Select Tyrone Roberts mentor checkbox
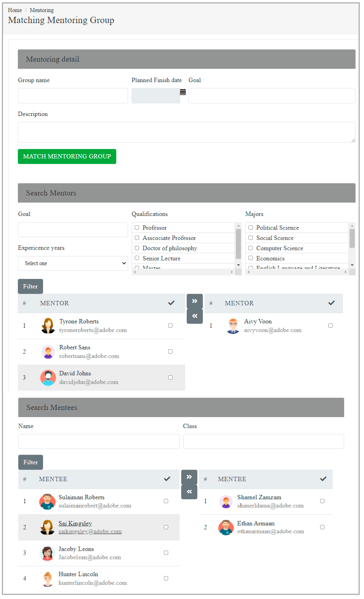Image resolution: width=364 pixels, height=599 pixels. [170, 326]
